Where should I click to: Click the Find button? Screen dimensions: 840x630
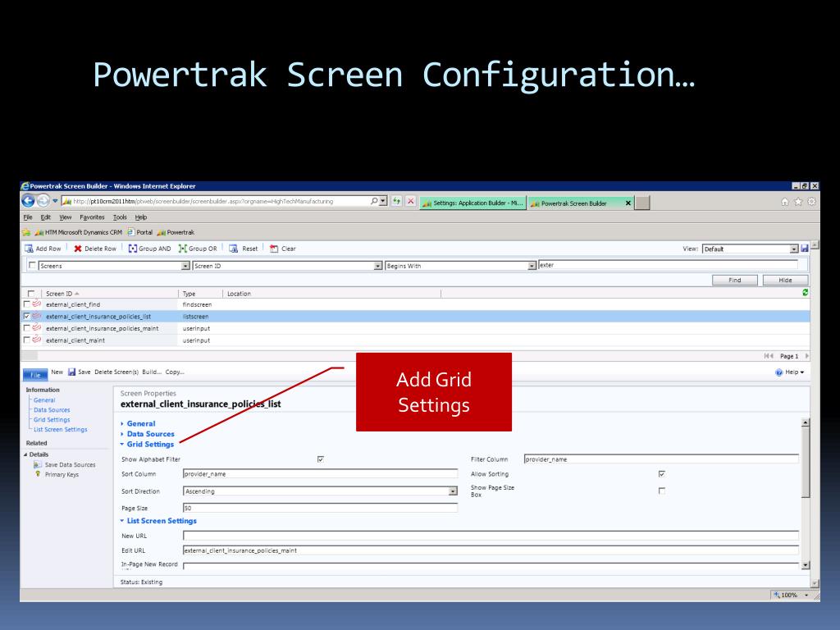[734, 281]
